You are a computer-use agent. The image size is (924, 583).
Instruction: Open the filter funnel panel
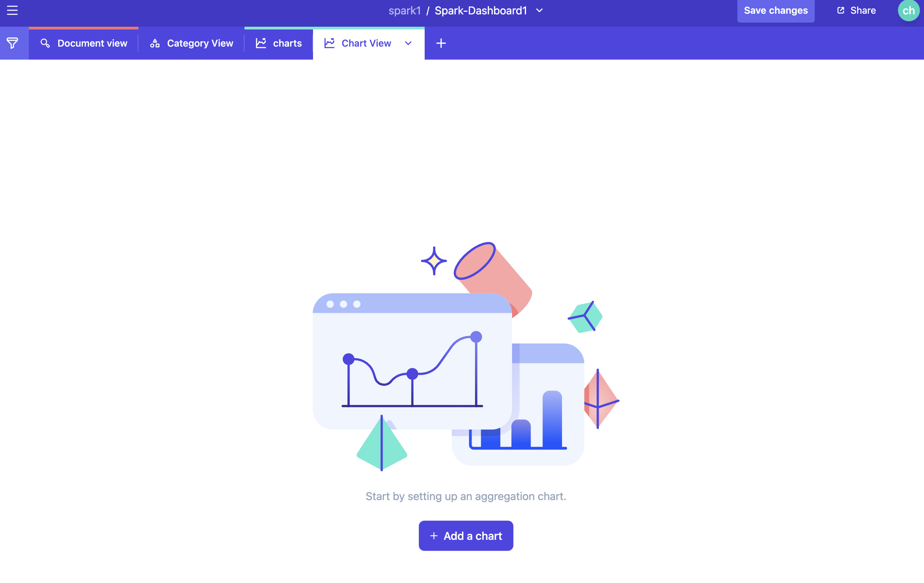(x=12, y=43)
